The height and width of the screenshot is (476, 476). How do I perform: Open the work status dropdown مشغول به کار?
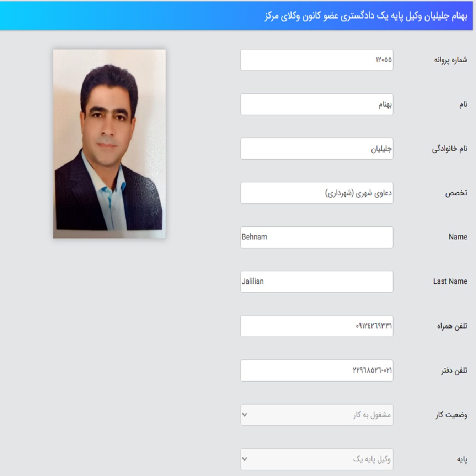pos(317,415)
